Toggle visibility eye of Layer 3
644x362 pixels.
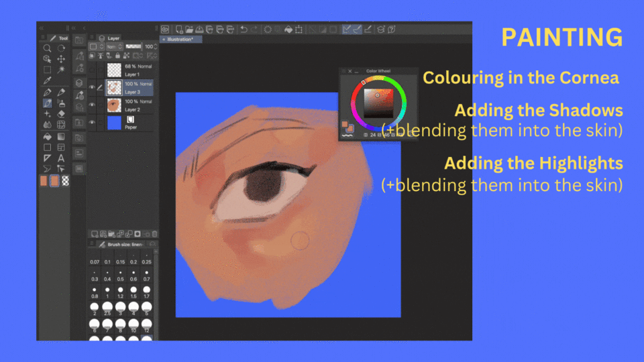point(92,87)
